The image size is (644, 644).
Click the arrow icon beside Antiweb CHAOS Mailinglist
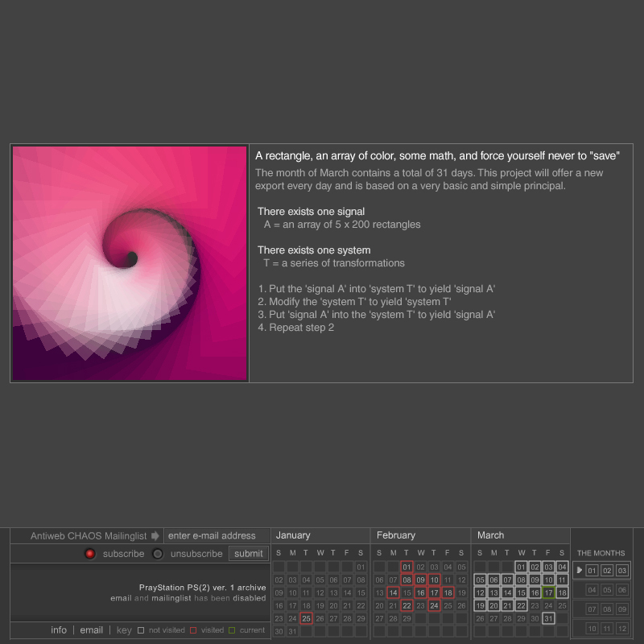(155, 536)
